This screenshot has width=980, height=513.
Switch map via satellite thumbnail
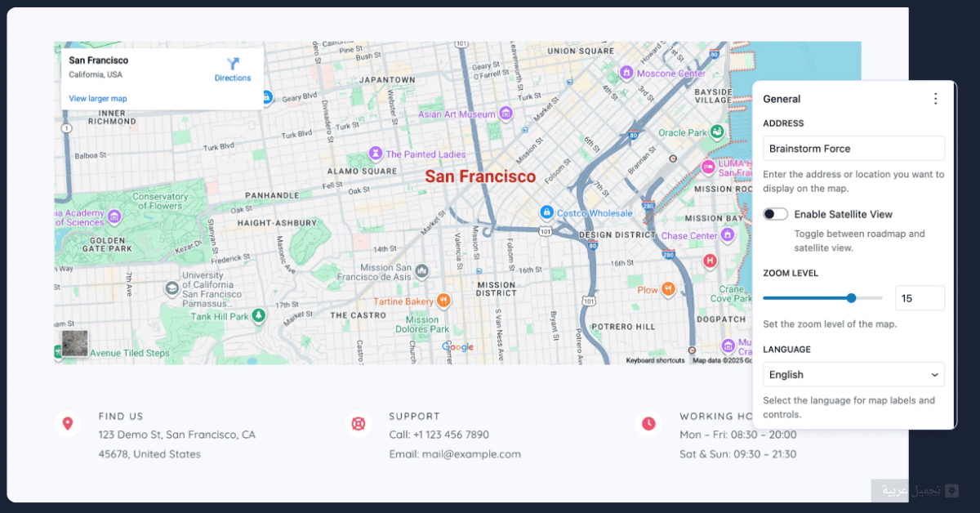(x=74, y=343)
